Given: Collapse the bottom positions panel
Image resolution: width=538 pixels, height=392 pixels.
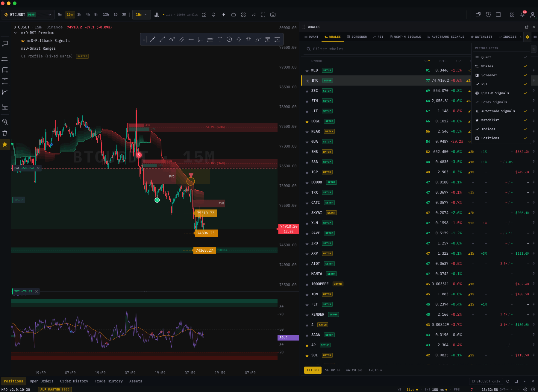Looking at the screenshot, I should [525, 381].
